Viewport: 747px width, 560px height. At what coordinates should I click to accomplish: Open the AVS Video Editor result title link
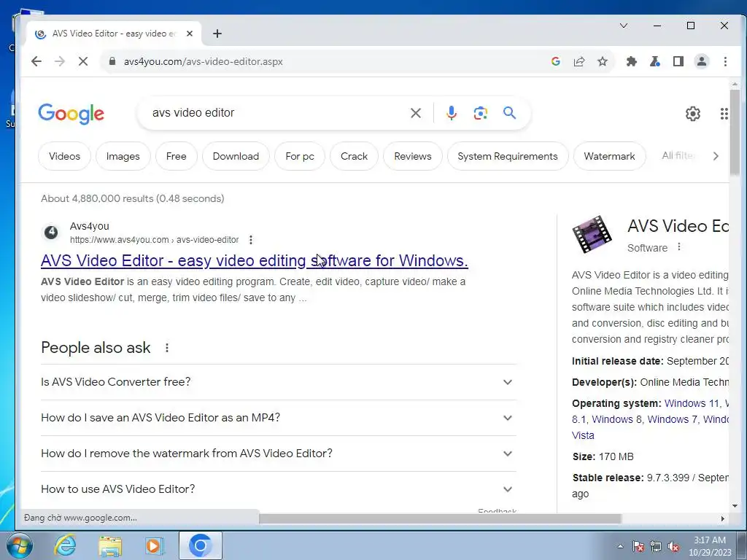pos(255,260)
